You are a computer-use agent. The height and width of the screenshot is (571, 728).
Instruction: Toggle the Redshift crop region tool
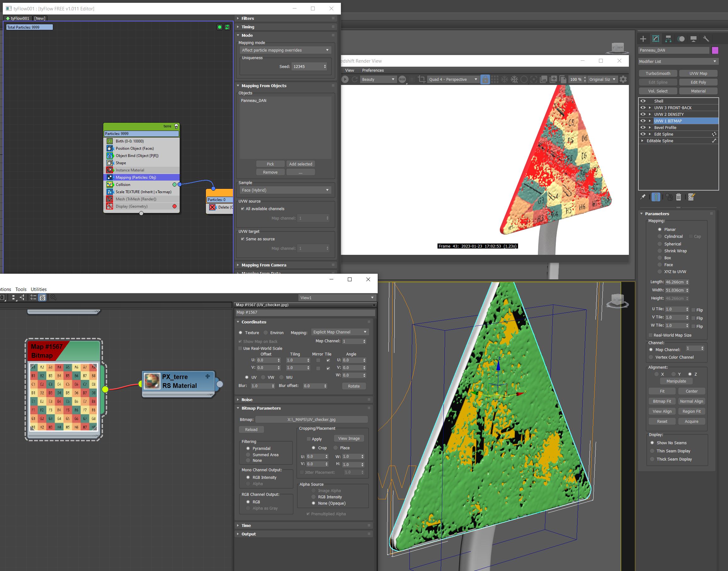click(x=422, y=79)
